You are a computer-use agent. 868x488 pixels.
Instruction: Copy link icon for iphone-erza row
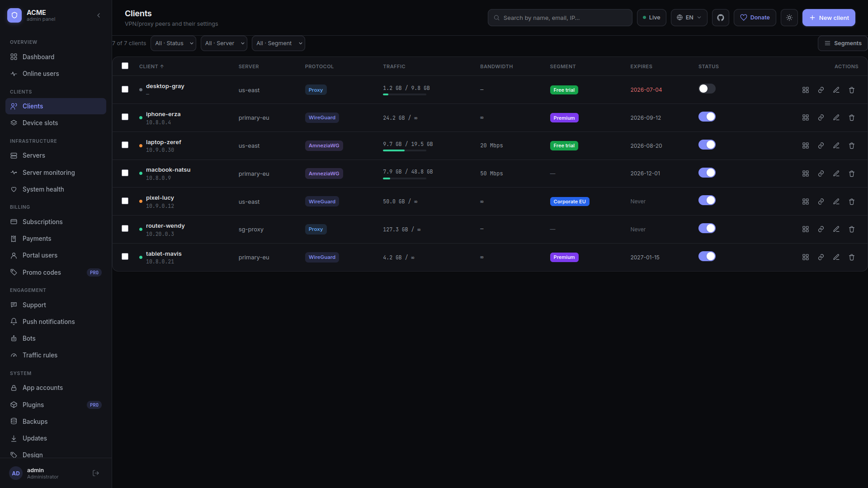[x=821, y=117]
